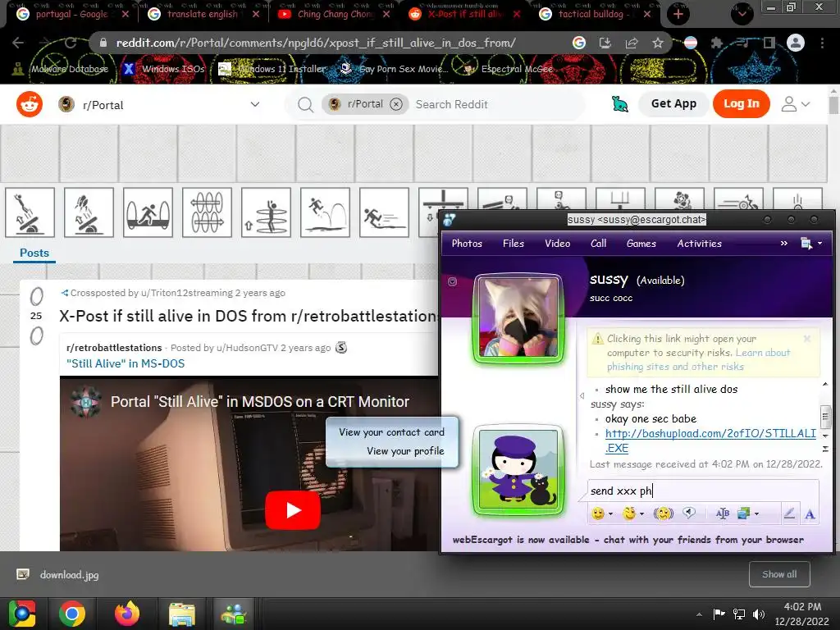The width and height of the screenshot is (840, 630).
Task: Open the wink picker dropdown arrow
Action: (x=641, y=514)
